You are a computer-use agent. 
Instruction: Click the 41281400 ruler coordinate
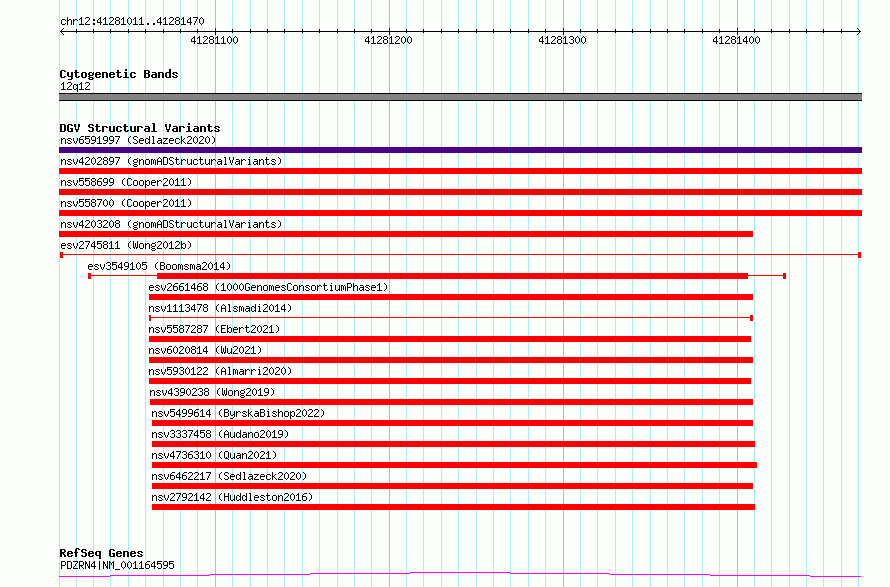(736, 40)
